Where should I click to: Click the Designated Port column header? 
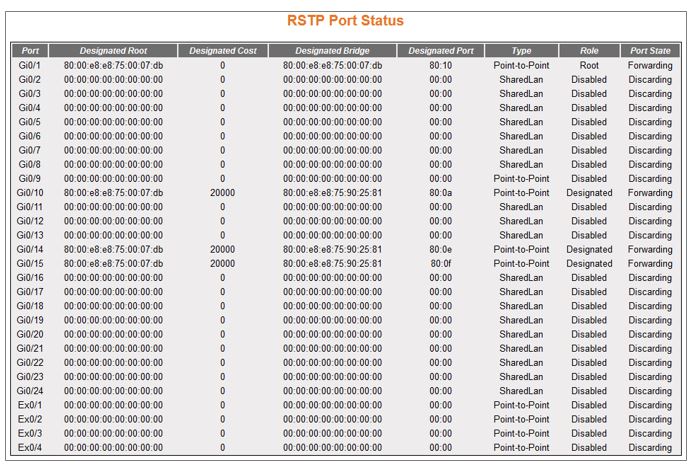[x=440, y=50]
